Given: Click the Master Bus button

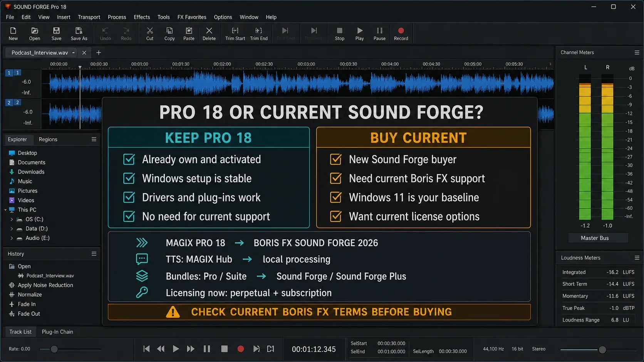Looking at the screenshot, I should 598,238.
